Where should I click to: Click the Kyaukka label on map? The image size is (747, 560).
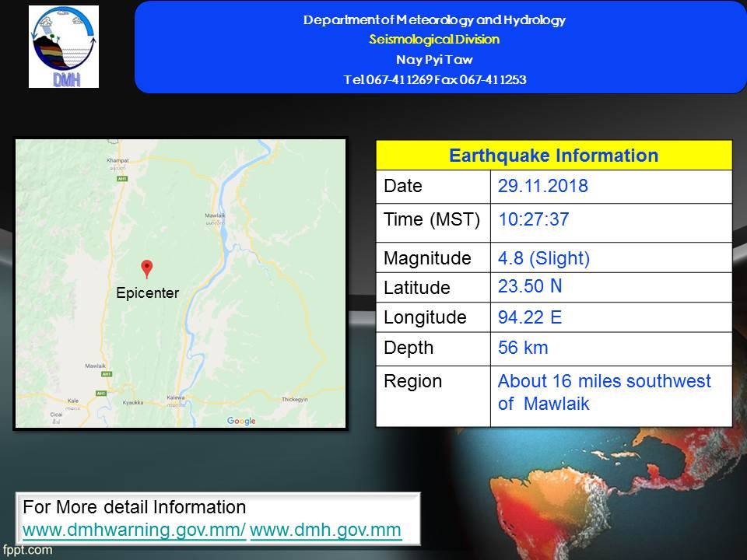pos(133,402)
